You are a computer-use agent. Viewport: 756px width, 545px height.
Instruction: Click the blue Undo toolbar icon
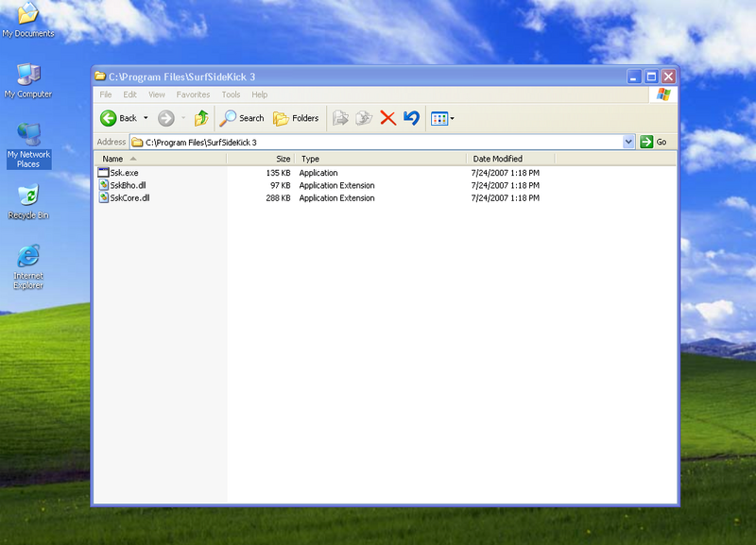411,118
